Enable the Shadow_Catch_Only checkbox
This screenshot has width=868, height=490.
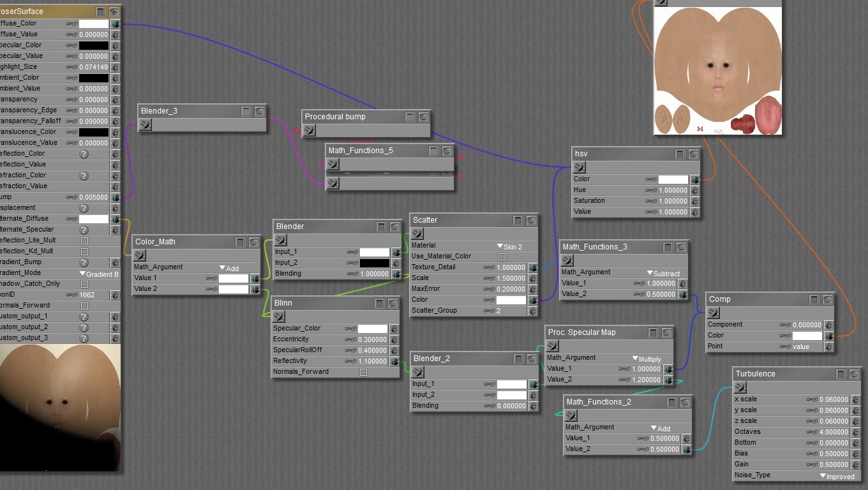(84, 284)
